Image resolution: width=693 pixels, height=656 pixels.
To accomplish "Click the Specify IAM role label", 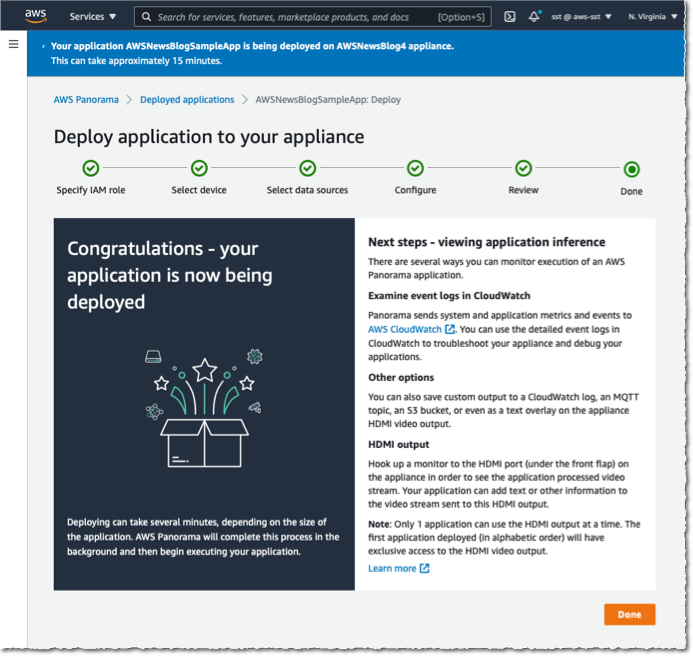I will [91, 190].
